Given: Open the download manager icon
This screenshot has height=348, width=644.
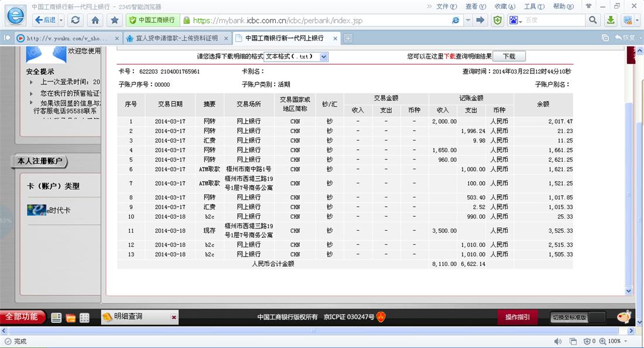Looking at the screenshot, I should [x=611, y=20].
